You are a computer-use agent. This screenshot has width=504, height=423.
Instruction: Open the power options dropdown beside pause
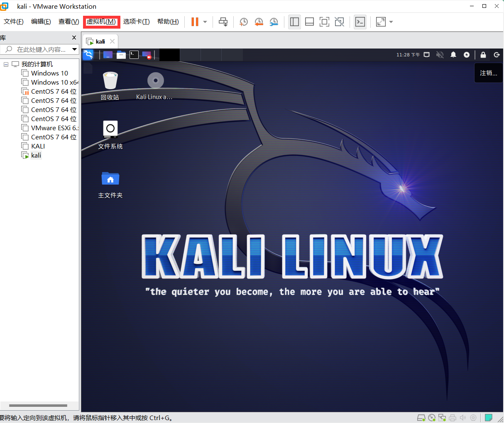click(205, 22)
